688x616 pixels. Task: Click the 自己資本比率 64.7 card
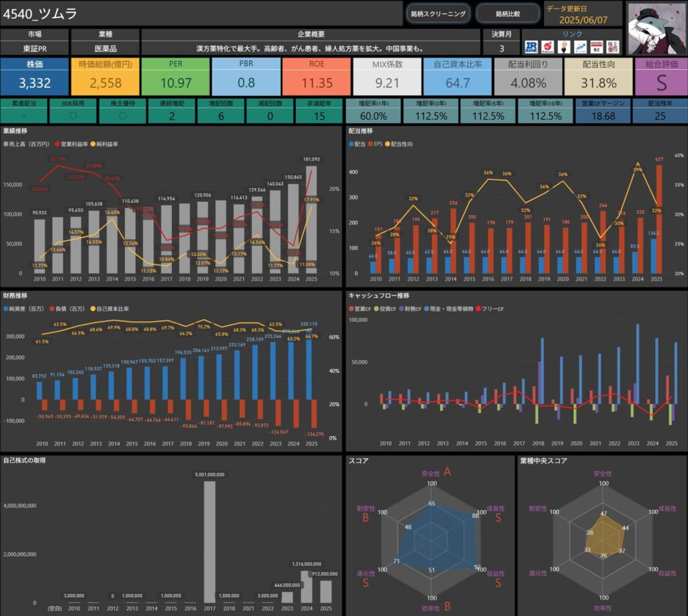[x=458, y=77]
